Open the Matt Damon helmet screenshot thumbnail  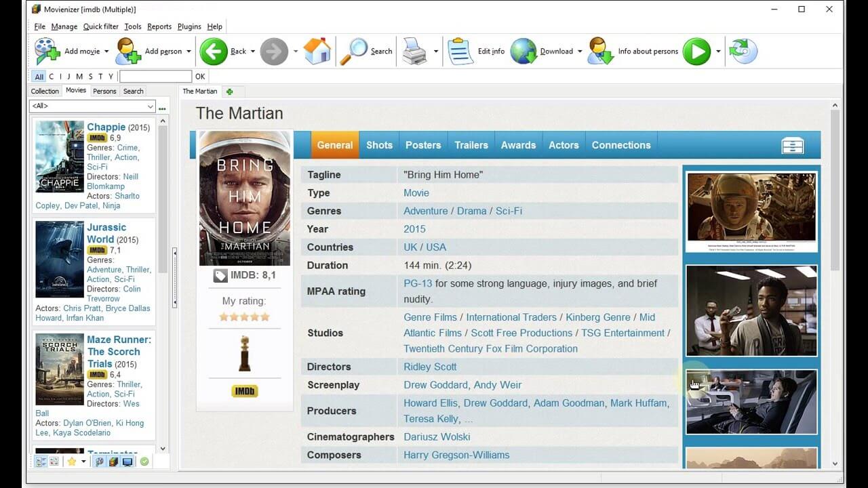tap(751, 211)
